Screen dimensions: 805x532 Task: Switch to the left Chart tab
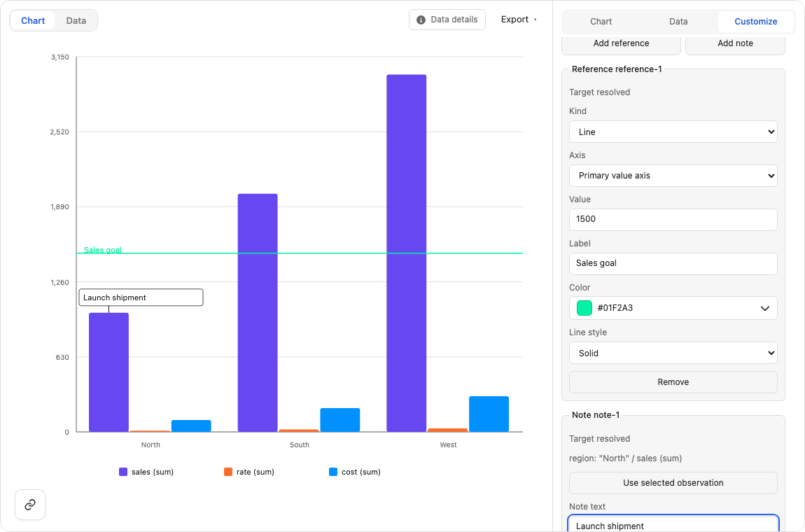33,20
